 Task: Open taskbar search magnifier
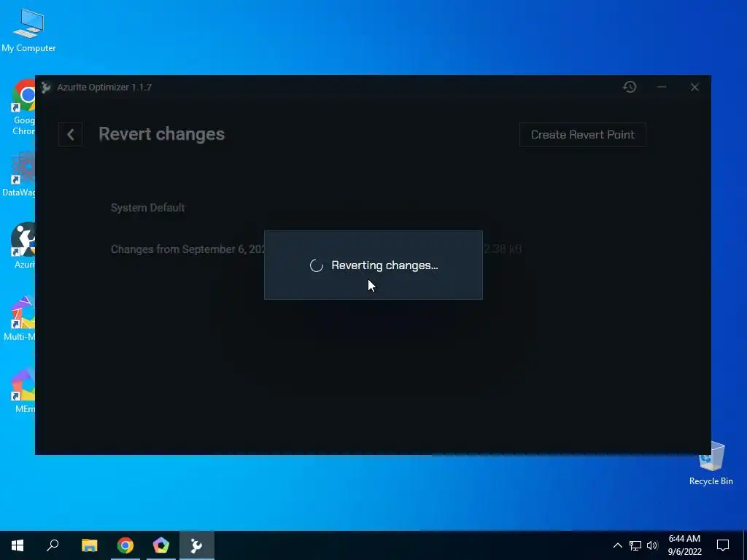click(53, 545)
